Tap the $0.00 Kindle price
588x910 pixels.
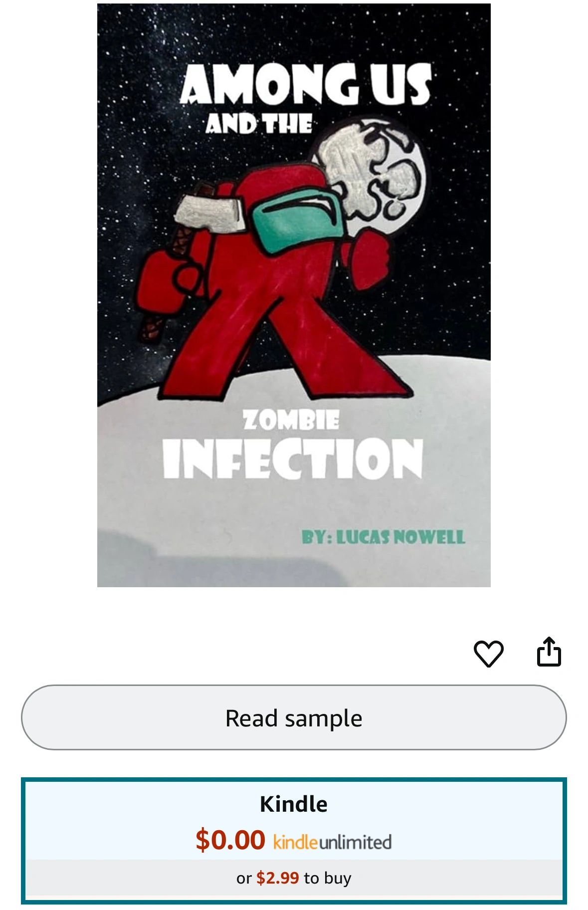tap(230, 840)
